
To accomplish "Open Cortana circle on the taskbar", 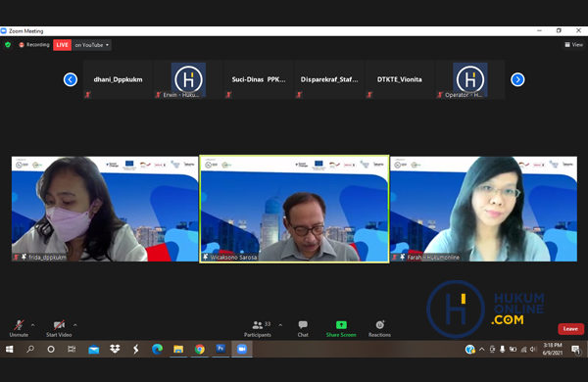I will (51, 349).
